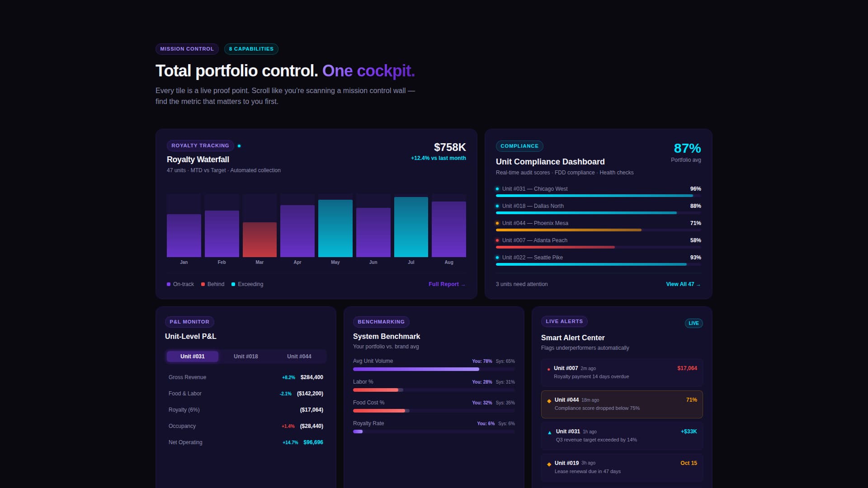The height and width of the screenshot is (488, 868).
Task: Click the MISSION CONTROL badge
Action: (187, 49)
